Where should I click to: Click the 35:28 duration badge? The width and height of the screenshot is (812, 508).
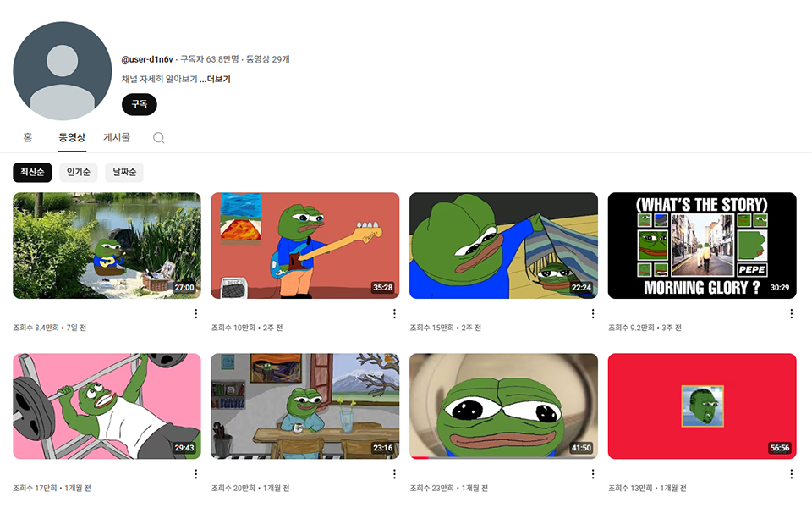point(382,288)
